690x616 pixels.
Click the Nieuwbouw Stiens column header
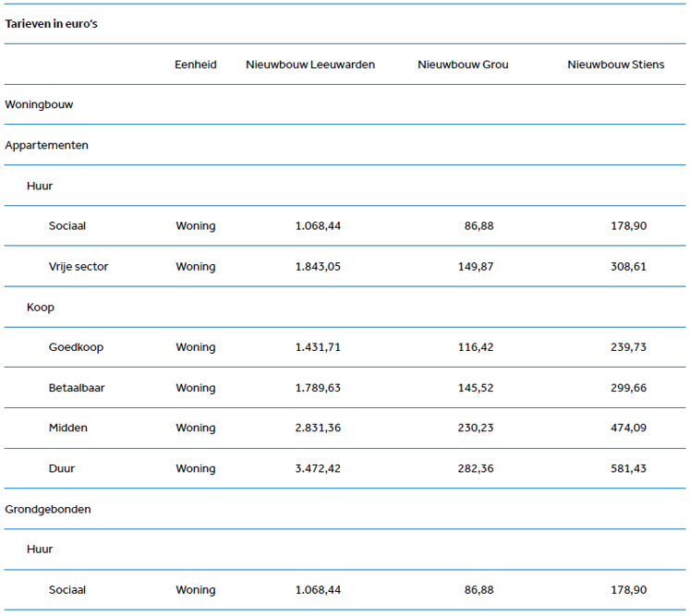click(615, 65)
